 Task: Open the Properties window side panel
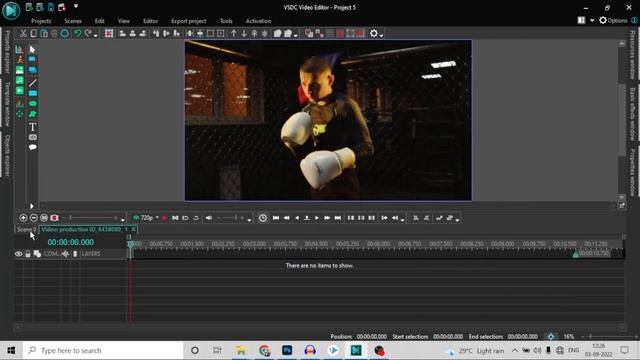point(632,173)
